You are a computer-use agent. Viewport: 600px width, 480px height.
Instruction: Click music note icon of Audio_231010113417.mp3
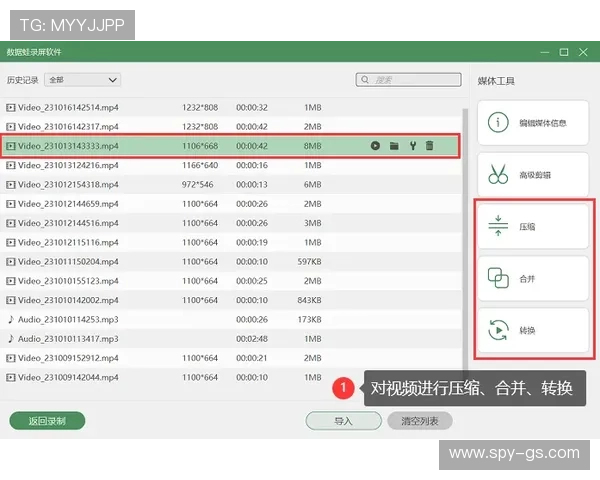point(11,339)
